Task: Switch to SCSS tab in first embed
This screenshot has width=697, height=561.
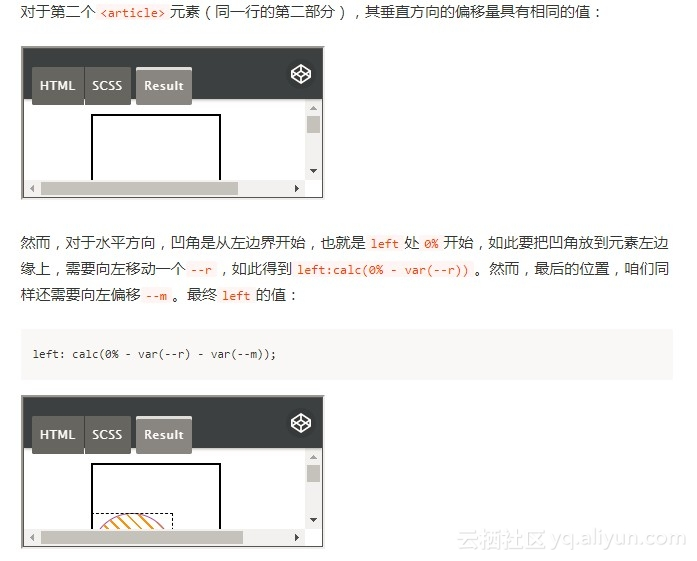Action: (108, 86)
